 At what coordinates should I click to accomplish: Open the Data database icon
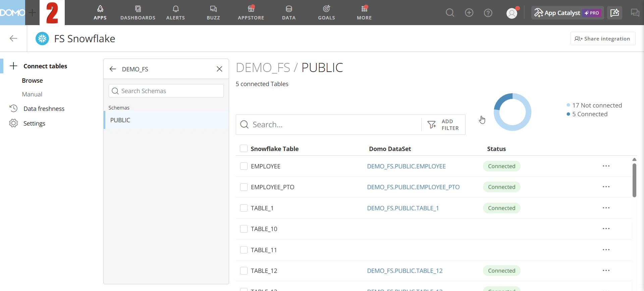coord(289,9)
